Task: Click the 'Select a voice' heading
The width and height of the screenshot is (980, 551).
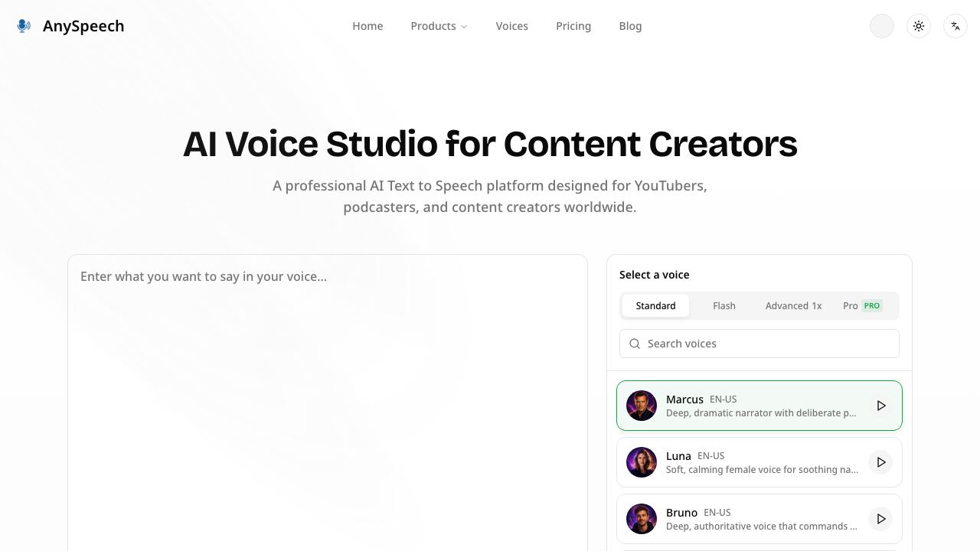Action: pyautogui.click(x=655, y=275)
